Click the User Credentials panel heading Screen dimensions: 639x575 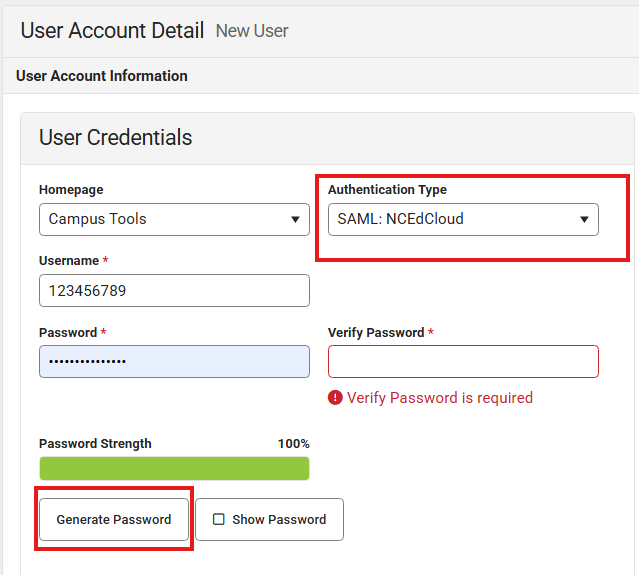[x=116, y=138]
